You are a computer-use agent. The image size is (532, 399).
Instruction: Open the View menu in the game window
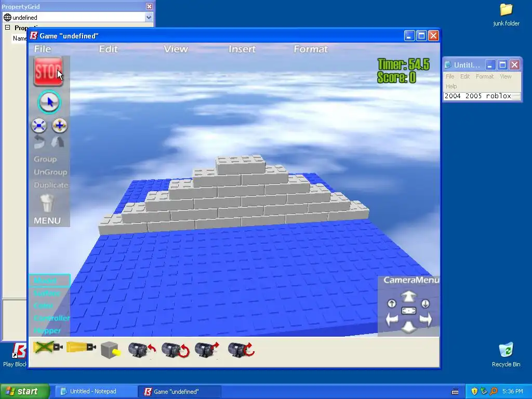point(176,49)
